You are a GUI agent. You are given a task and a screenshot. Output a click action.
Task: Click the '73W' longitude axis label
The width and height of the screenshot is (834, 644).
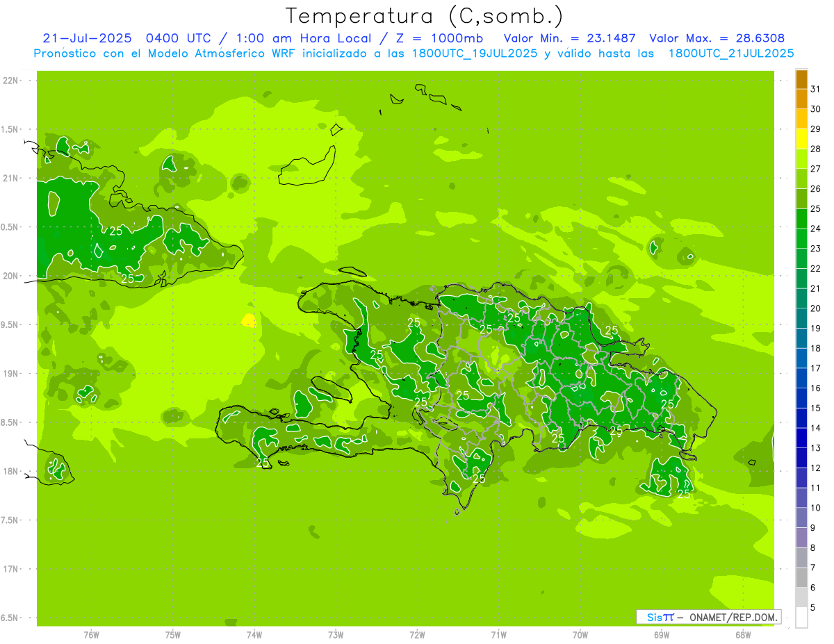tap(336, 634)
